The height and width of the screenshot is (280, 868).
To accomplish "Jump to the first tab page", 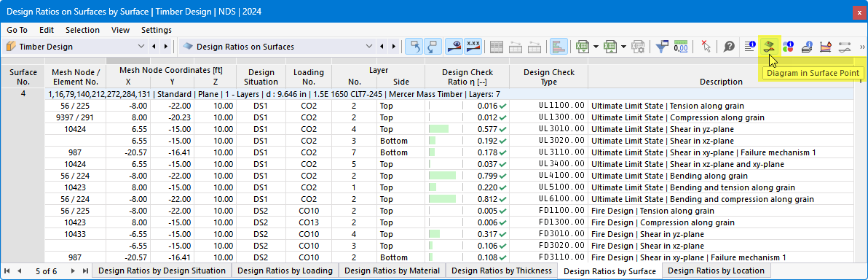I will [x=7, y=271].
